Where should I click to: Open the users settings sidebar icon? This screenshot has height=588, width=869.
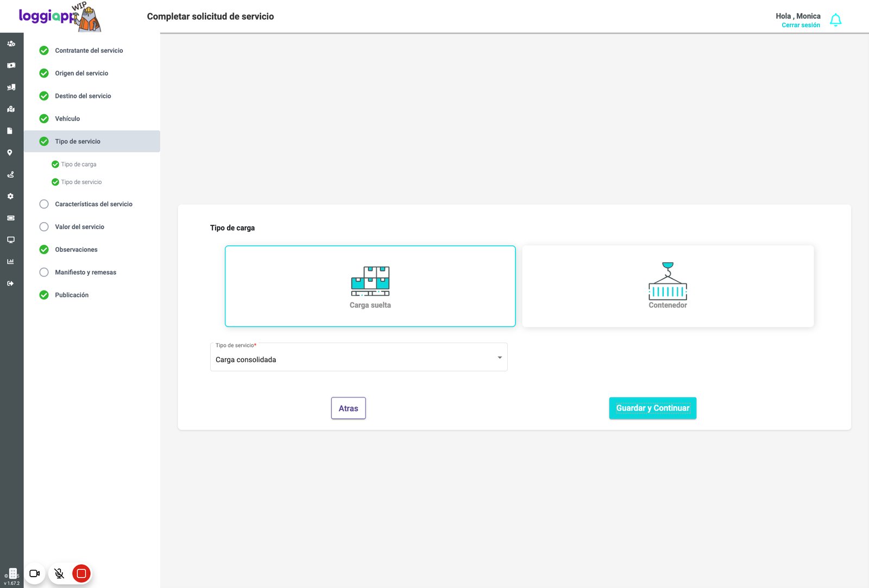coord(11,43)
